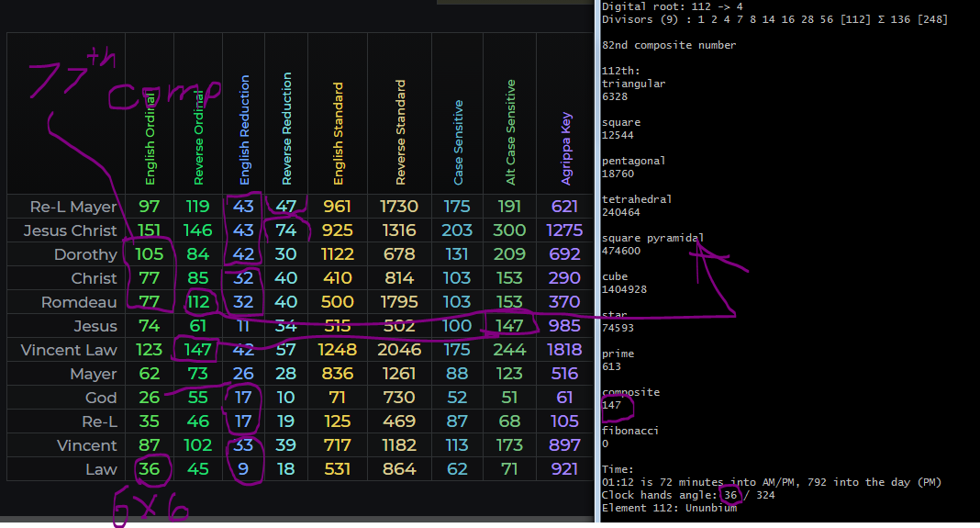Click the Reverse Standard column header
The image size is (980, 528).
400,132
